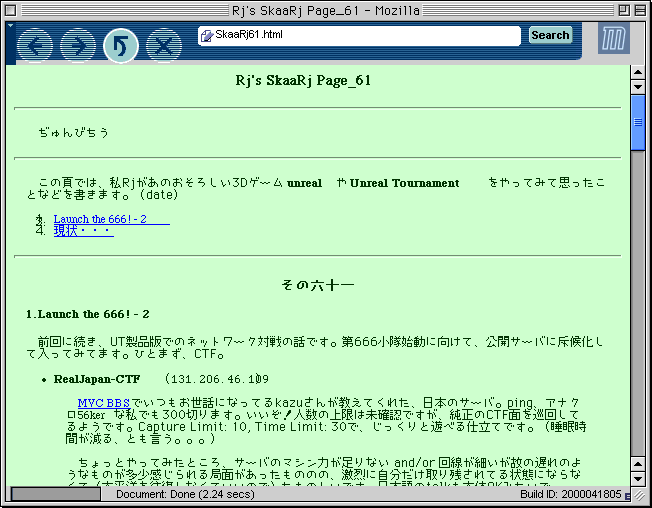Click the window resize grip in the corner
The height and width of the screenshot is (508, 652).
[638, 494]
